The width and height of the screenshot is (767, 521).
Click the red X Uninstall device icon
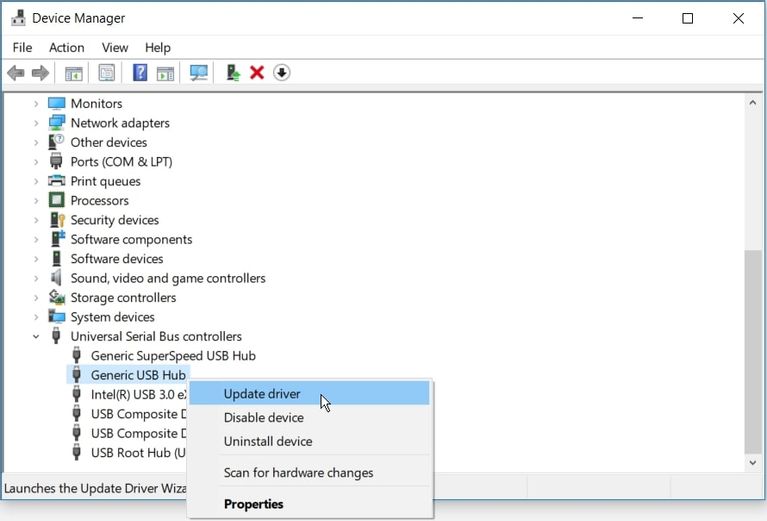pyautogui.click(x=257, y=73)
